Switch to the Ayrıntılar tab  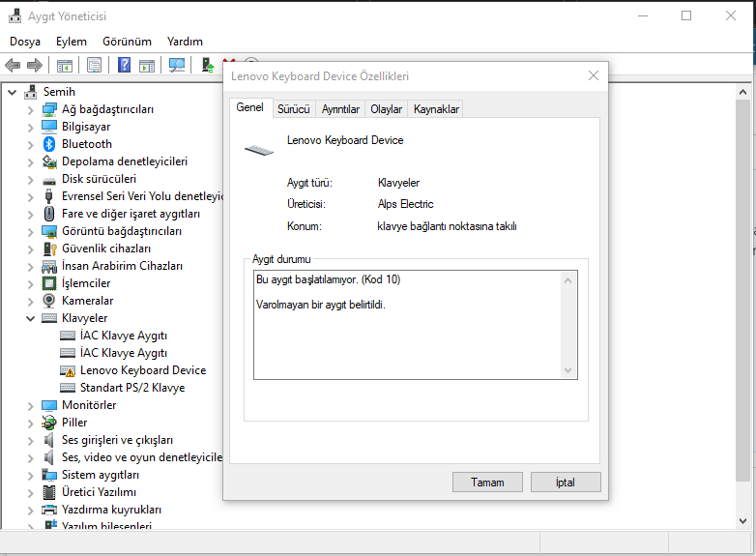(340, 109)
